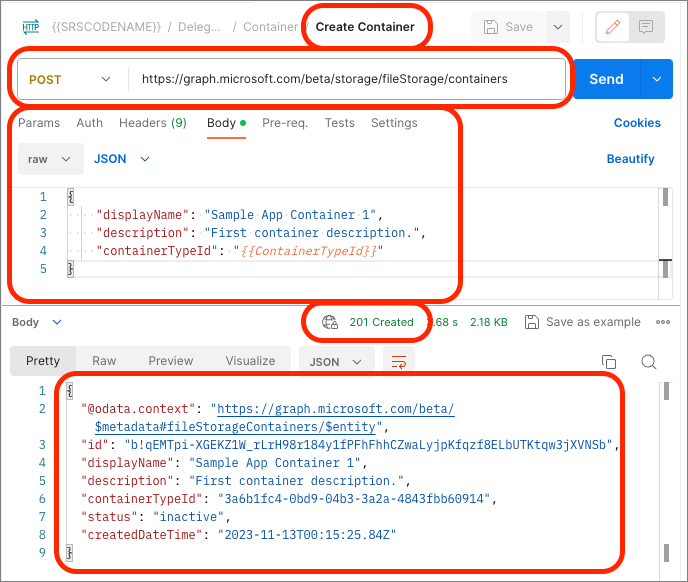
Task: Click the Create Container request title
Action: pos(365,27)
